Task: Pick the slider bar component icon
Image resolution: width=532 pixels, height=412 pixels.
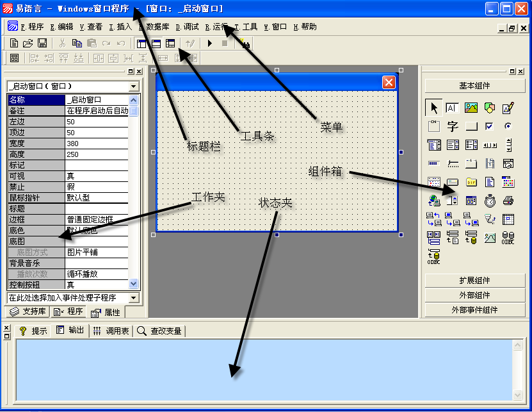Action: point(453,164)
